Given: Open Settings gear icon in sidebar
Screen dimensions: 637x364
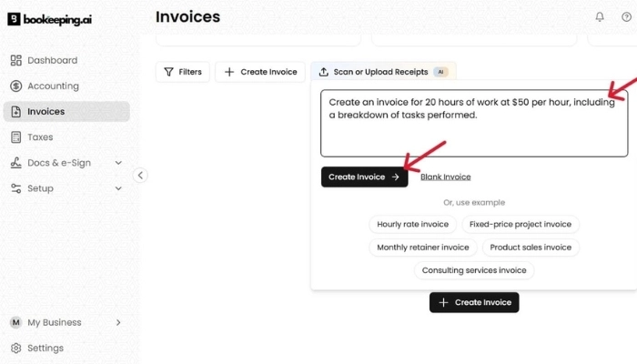Looking at the screenshot, I should click(x=16, y=348).
